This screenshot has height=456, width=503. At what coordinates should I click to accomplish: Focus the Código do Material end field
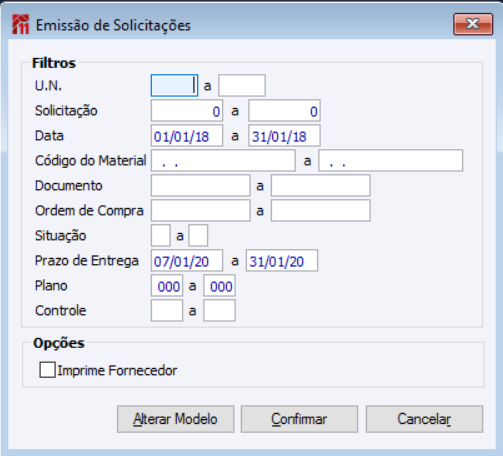coord(391,161)
